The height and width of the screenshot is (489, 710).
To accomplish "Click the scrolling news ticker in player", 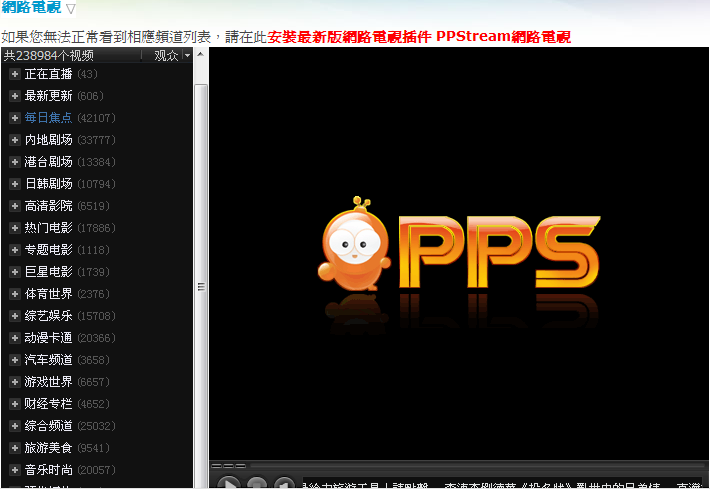I will click(x=504, y=484).
